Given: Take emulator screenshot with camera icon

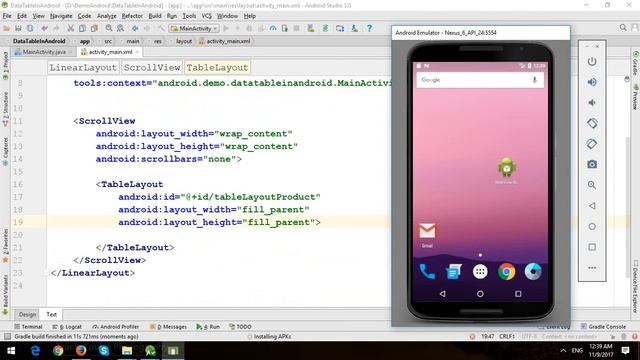Looking at the screenshot, I should tap(592, 164).
